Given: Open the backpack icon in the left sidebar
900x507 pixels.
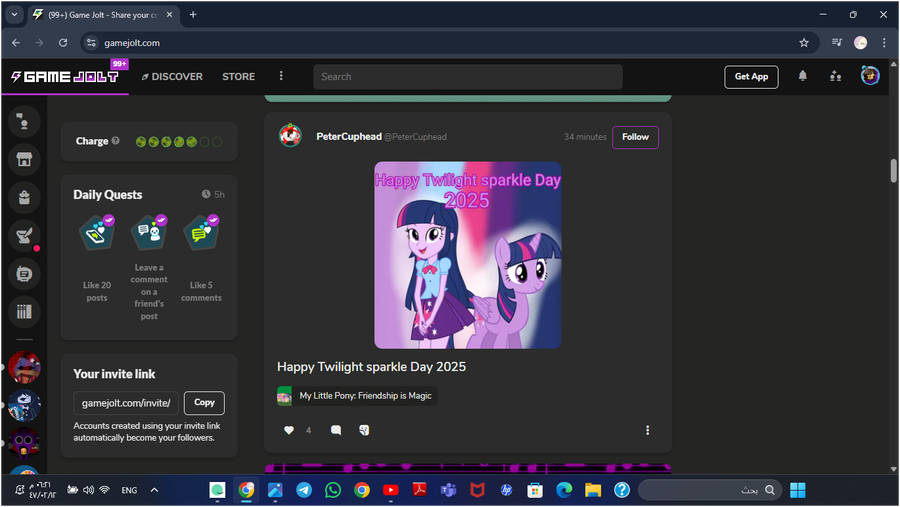Looking at the screenshot, I should pyautogui.click(x=24, y=198).
